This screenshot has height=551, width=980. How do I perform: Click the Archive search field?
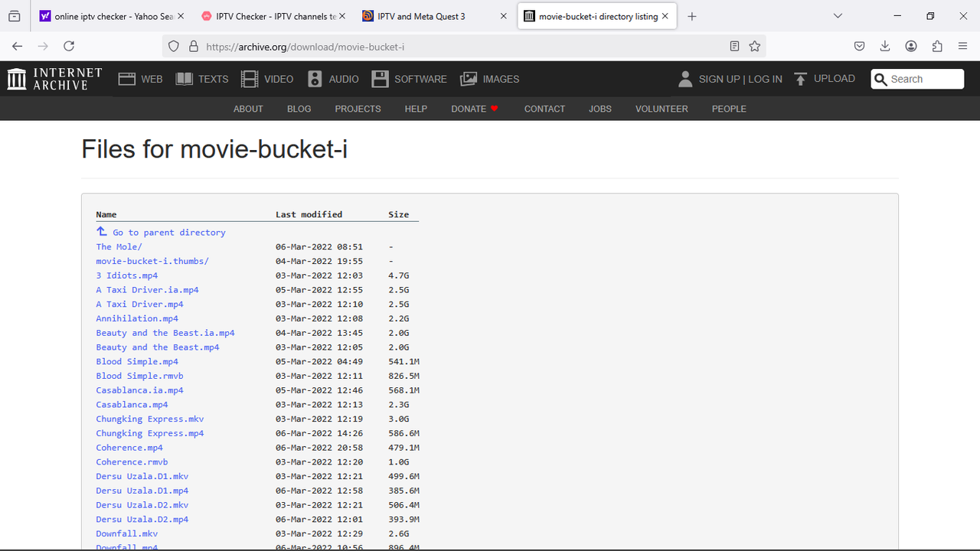tap(917, 79)
